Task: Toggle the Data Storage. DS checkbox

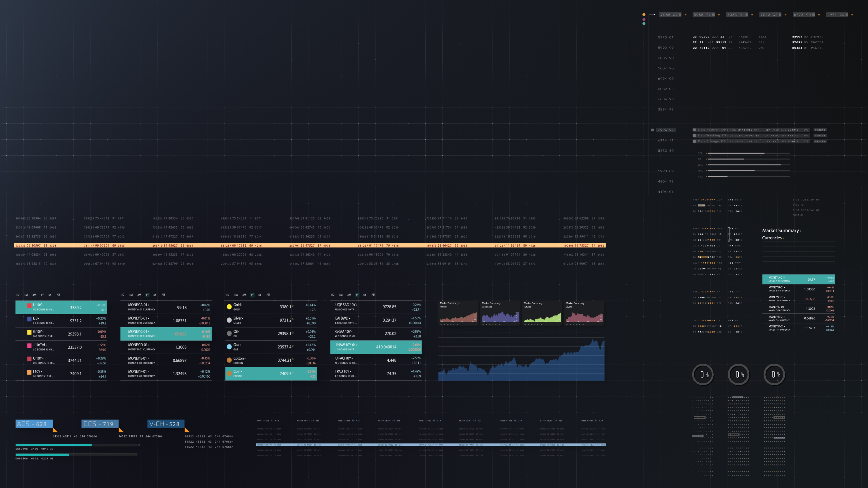Action: (694, 141)
